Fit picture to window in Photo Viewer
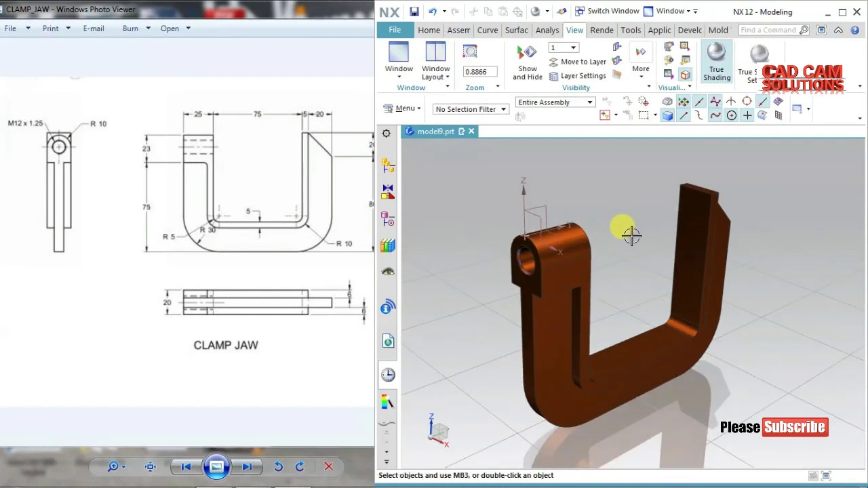 [151, 466]
